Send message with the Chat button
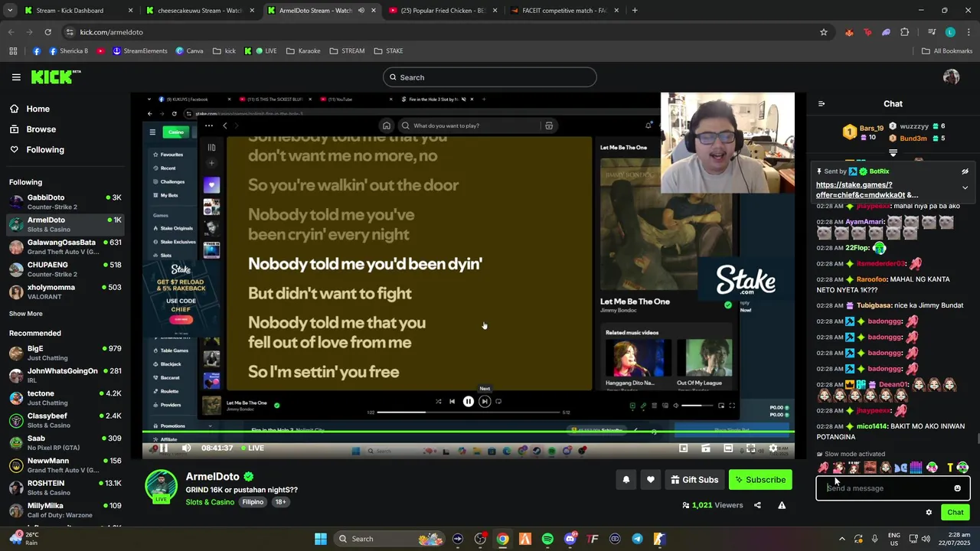The image size is (980, 551). coord(955,513)
